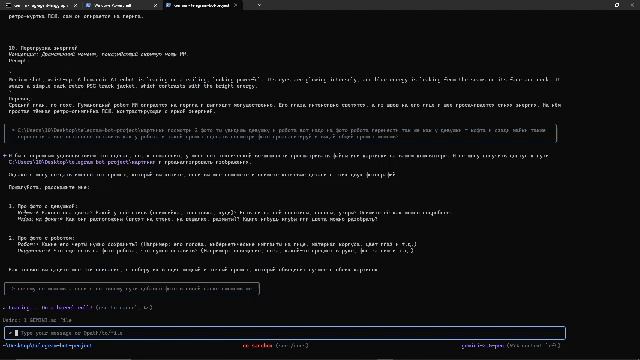Image resolution: width=640 pixels, height=360 pixels.
Task: Click the '10. Перегрузка энергией' heading
Action: pos(43,48)
